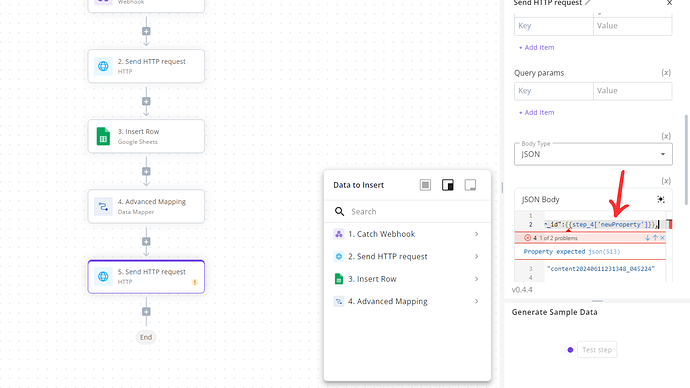Switch Data to Insert to docked view
This screenshot has height=388, width=690.
448,185
